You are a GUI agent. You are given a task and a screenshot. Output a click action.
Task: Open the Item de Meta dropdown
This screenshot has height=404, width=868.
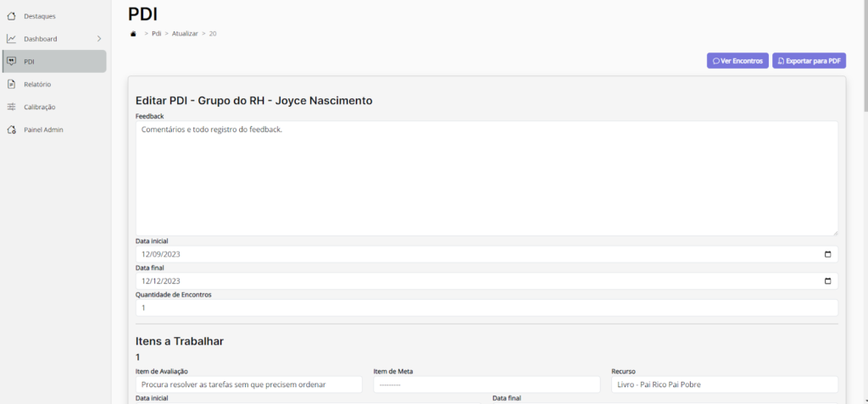(x=486, y=385)
